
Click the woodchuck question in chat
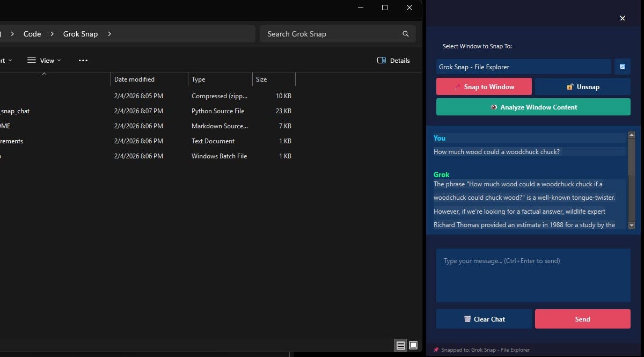[496, 152]
